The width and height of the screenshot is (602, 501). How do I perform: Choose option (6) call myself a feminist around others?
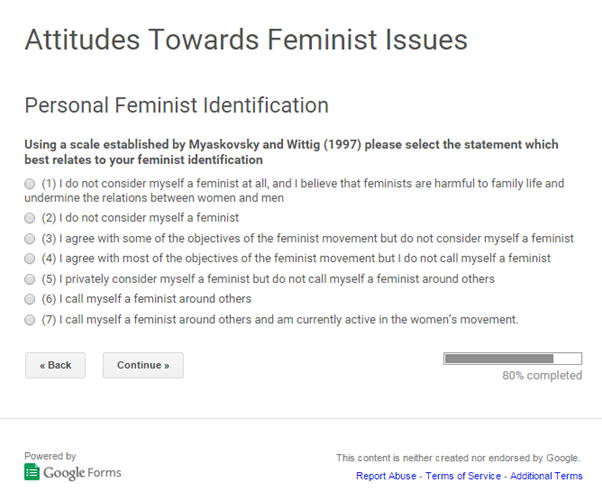[30, 299]
